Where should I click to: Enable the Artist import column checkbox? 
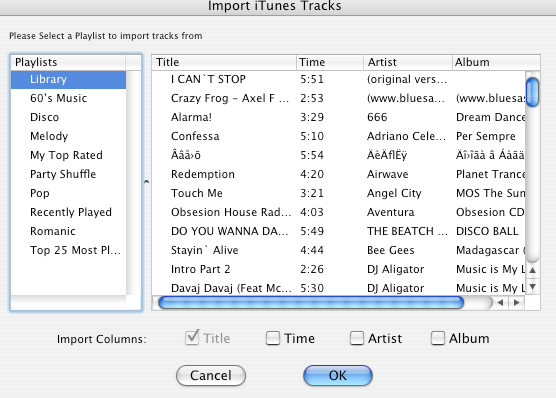click(x=356, y=338)
